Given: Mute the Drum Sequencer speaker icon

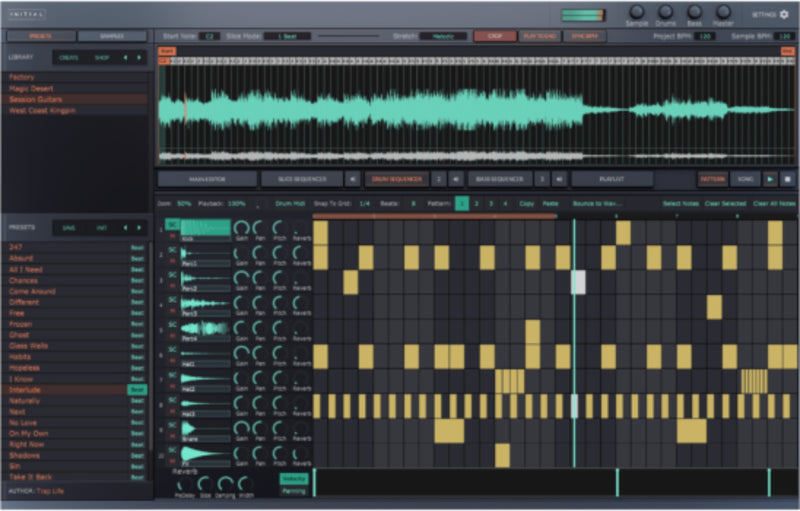Looking at the screenshot, I should 456,179.
